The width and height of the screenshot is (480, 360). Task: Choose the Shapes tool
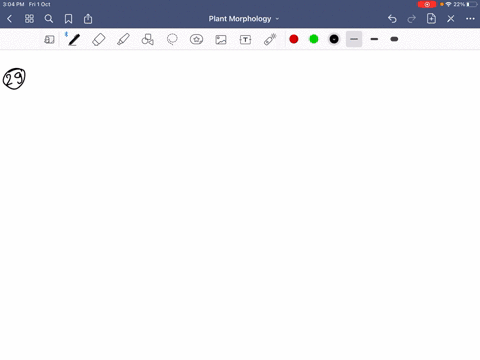[148, 40]
